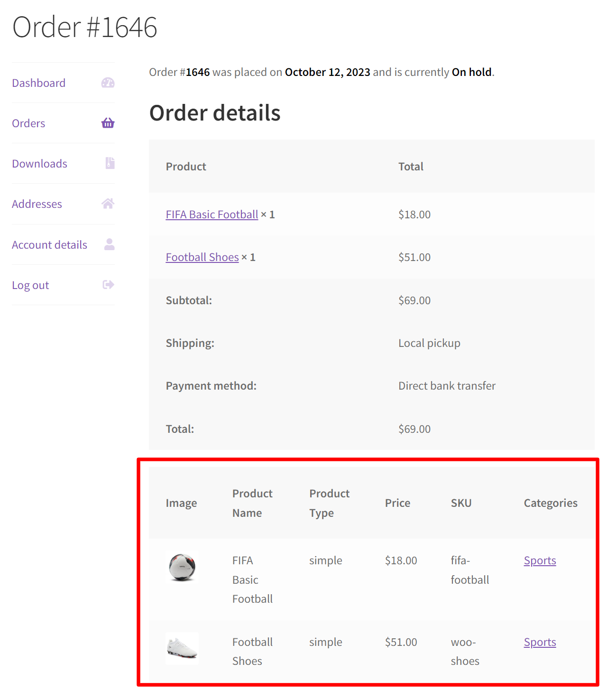Open the FIFA Basic Football product link
The height and width of the screenshot is (700, 608).
click(x=212, y=215)
